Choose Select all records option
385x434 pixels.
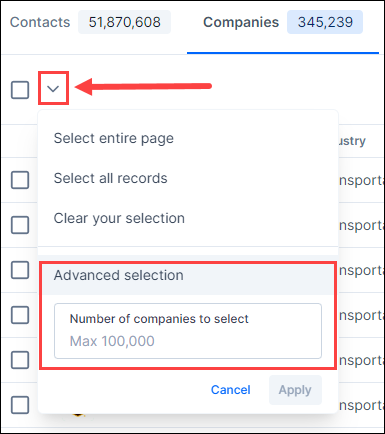110,178
